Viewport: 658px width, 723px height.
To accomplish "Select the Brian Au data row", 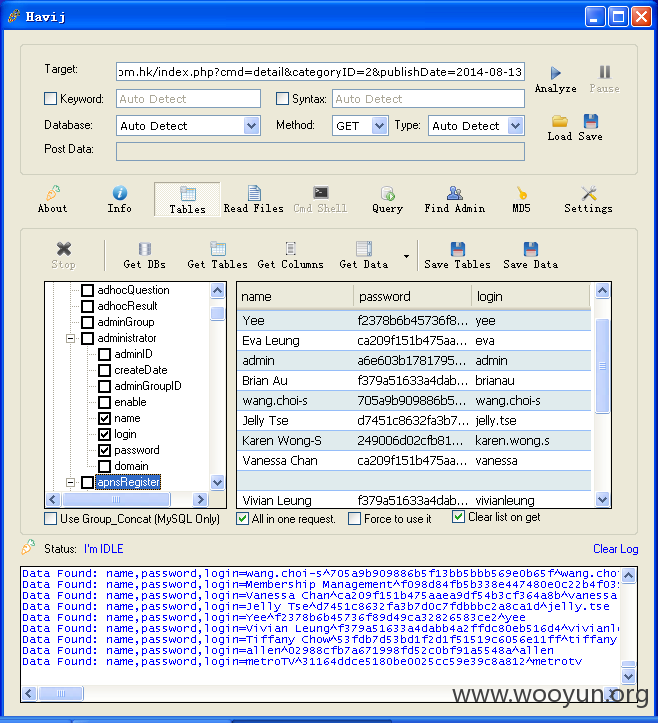I will 414,380.
